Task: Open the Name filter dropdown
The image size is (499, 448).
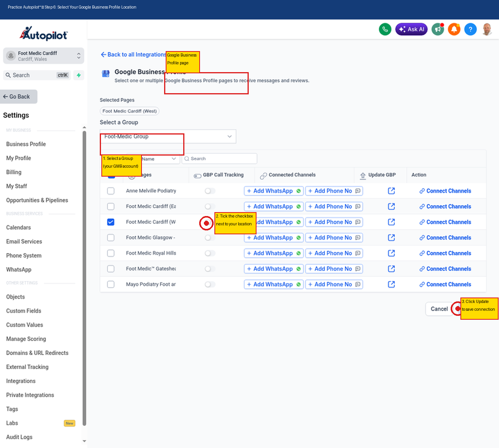Action: (x=159, y=159)
